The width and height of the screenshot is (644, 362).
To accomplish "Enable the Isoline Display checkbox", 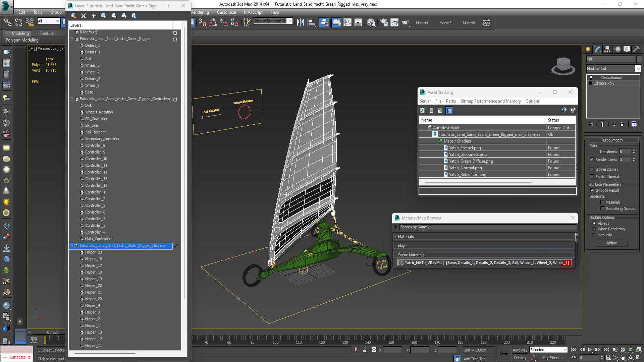I will tap(592, 169).
